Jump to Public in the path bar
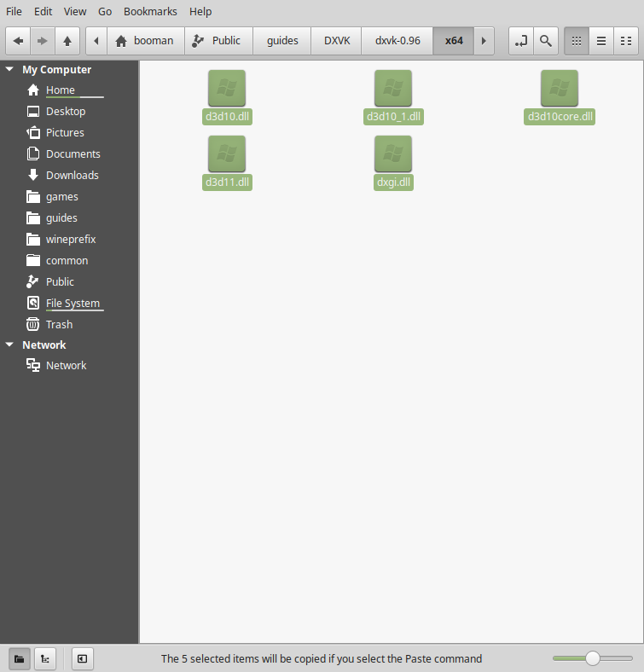 point(218,41)
